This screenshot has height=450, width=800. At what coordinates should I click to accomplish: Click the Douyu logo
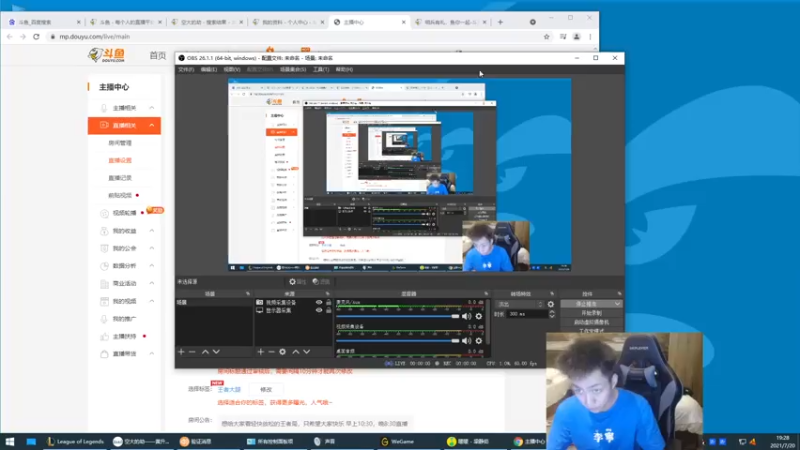coord(106,55)
